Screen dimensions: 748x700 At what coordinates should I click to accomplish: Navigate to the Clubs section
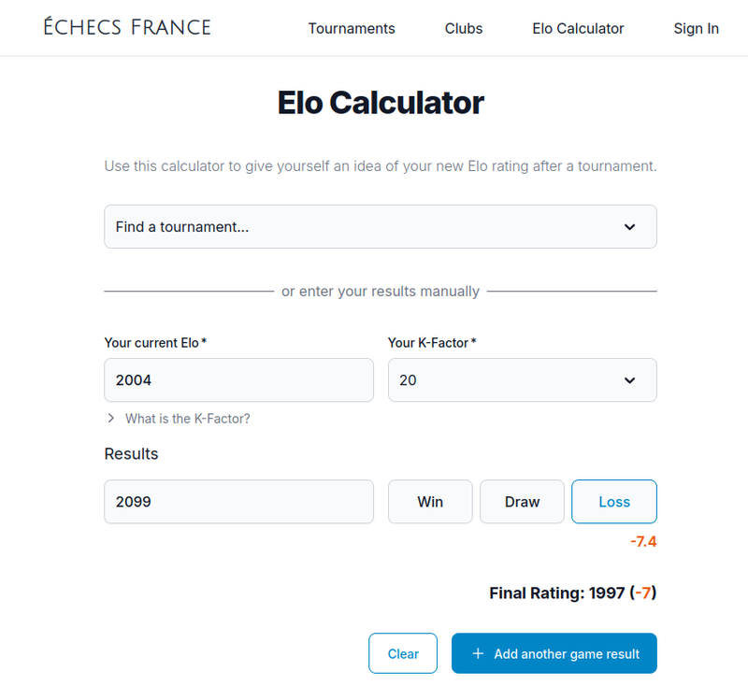pos(463,29)
